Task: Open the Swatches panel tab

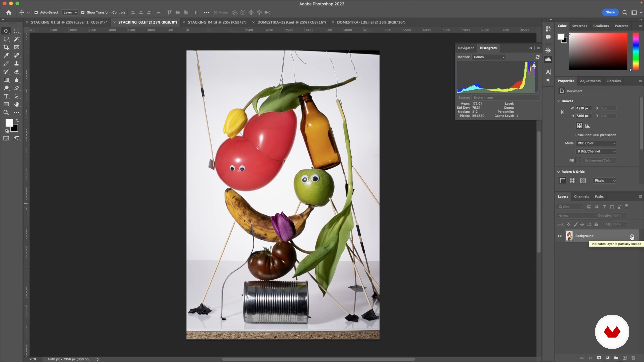Action: [x=579, y=26]
